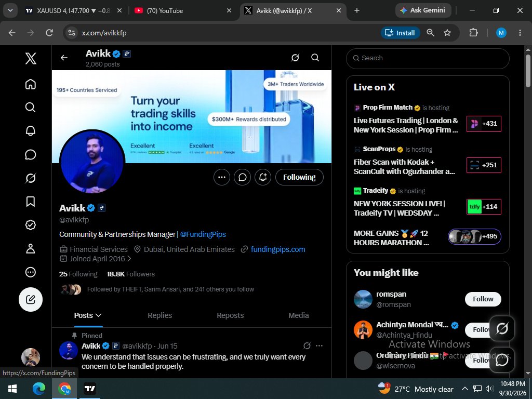Image resolution: width=532 pixels, height=399 pixels.
Task: Open Grok icon in left sidebar
Action: pyautogui.click(x=31, y=178)
